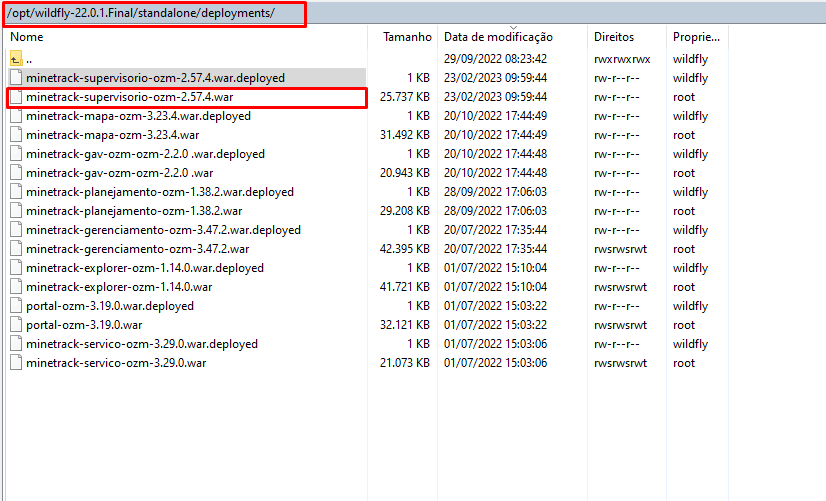Image resolution: width=826 pixels, height=501 pixels.
Task: Click the size value 25.737 KB
Action: 405,97
